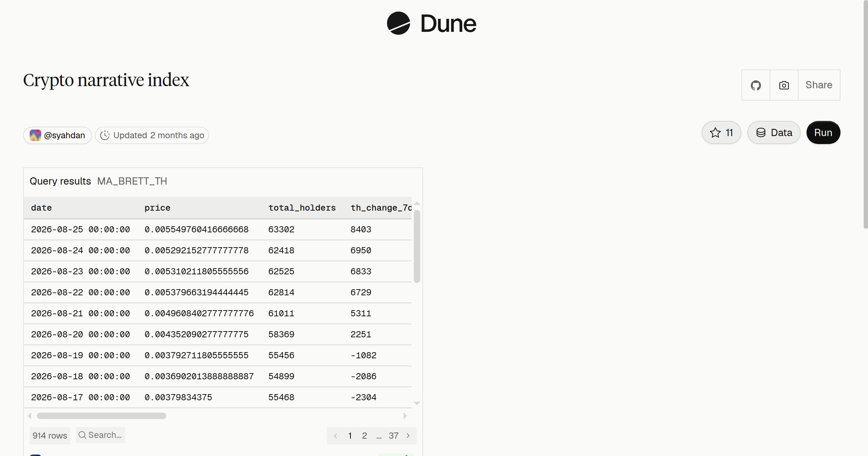This screenshot has height=456, width=868.
Task: Go to previous results page arrow
Action: (x=336, y=436)
